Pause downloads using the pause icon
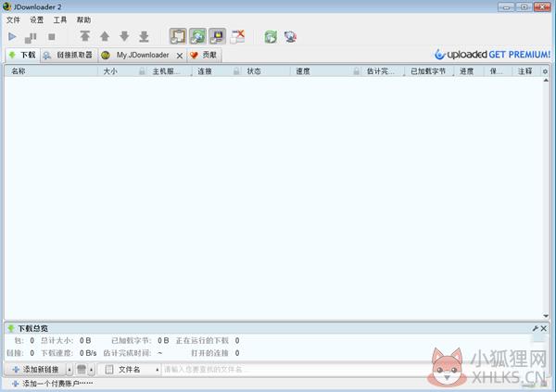 tap(31, 37)
